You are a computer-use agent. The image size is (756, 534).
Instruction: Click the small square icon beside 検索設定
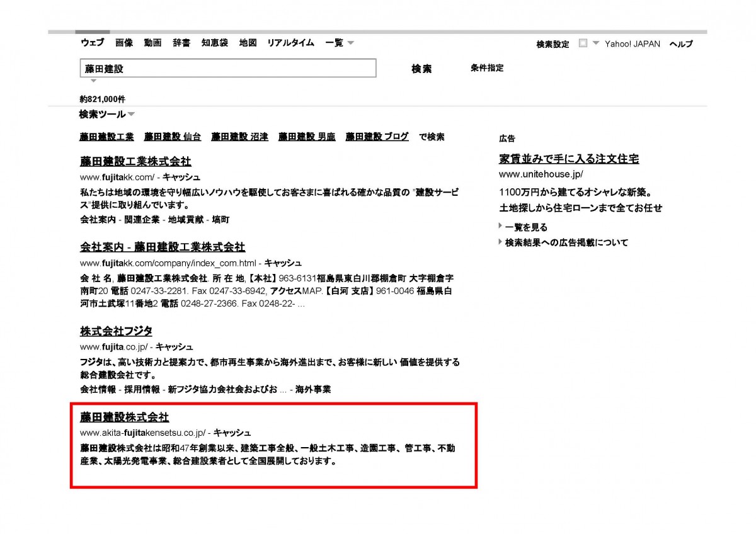[583, 43]
